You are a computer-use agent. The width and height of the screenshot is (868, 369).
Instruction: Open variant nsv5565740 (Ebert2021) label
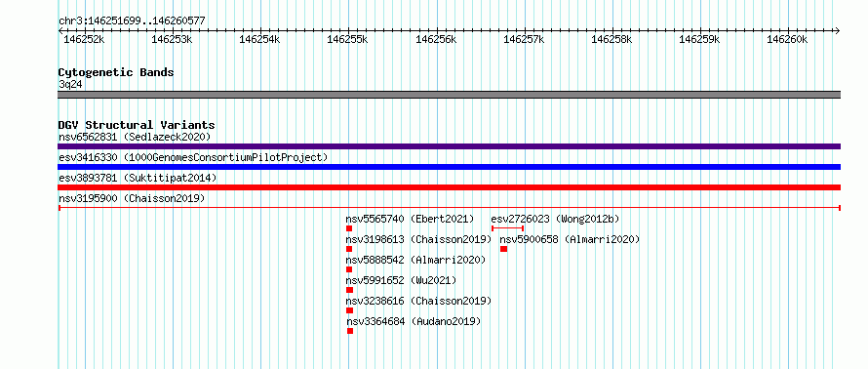[411, 219]
